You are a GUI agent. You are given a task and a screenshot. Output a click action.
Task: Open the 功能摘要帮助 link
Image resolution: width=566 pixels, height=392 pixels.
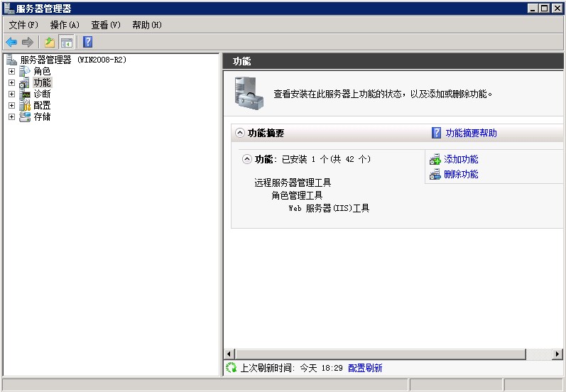471,134
